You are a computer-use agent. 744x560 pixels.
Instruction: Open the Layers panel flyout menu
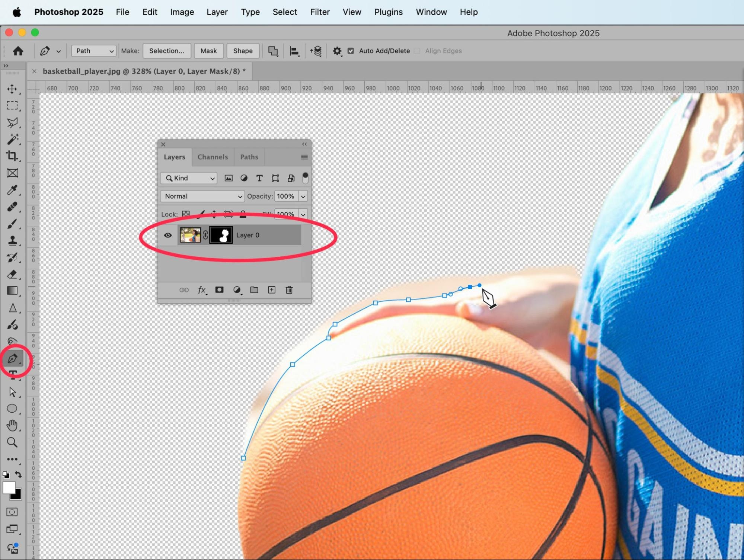click(304, 157)
